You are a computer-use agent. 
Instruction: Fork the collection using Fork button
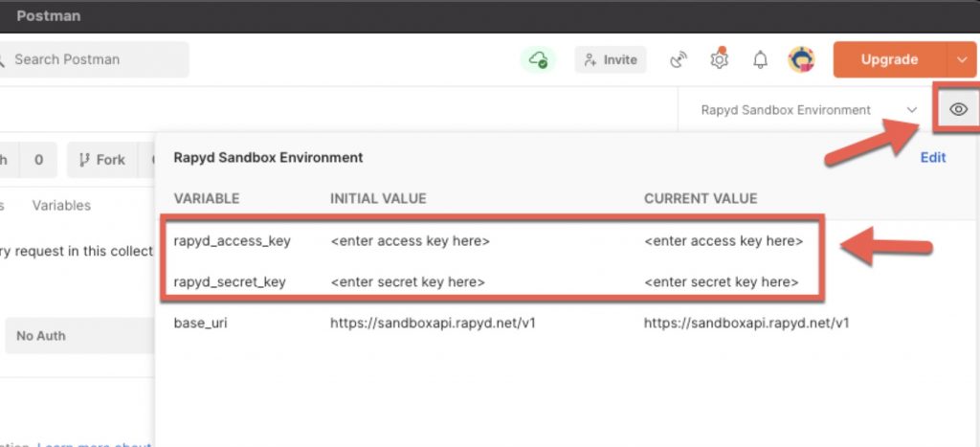click(x=100, y=160)
